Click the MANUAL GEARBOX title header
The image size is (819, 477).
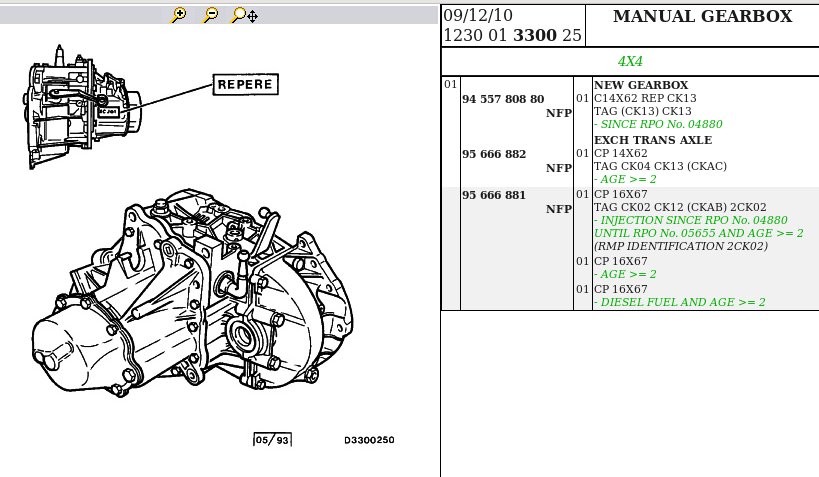(703, 16)
